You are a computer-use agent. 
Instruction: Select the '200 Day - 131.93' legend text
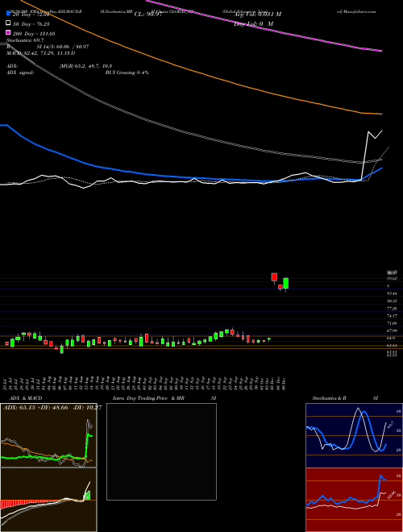34,34
